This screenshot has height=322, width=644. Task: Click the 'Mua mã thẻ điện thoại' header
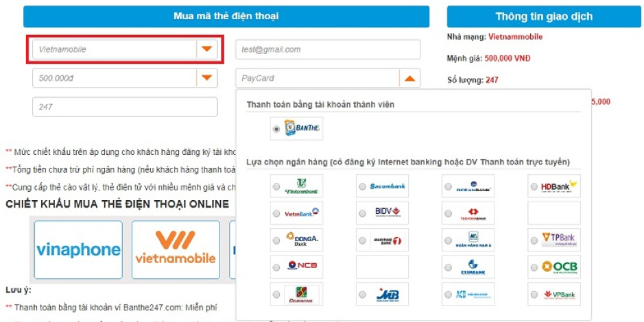pyautogui.click(x=226, y=16)
